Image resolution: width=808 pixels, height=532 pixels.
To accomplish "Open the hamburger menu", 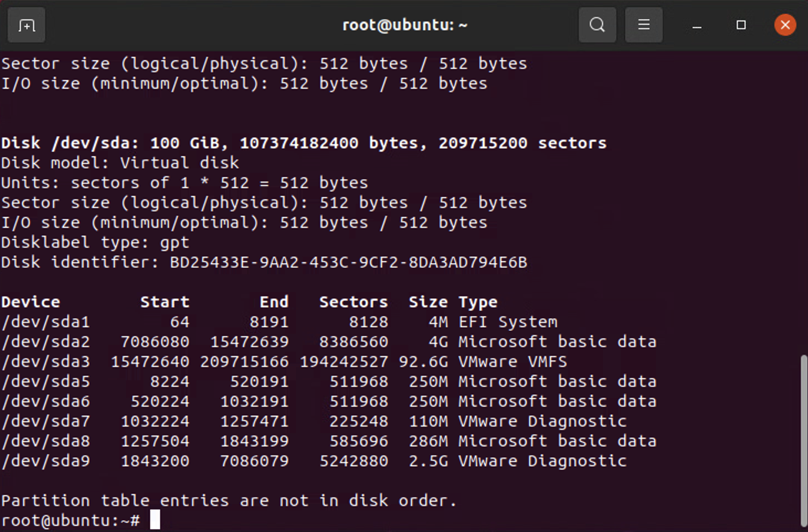I will coord(644,25).
